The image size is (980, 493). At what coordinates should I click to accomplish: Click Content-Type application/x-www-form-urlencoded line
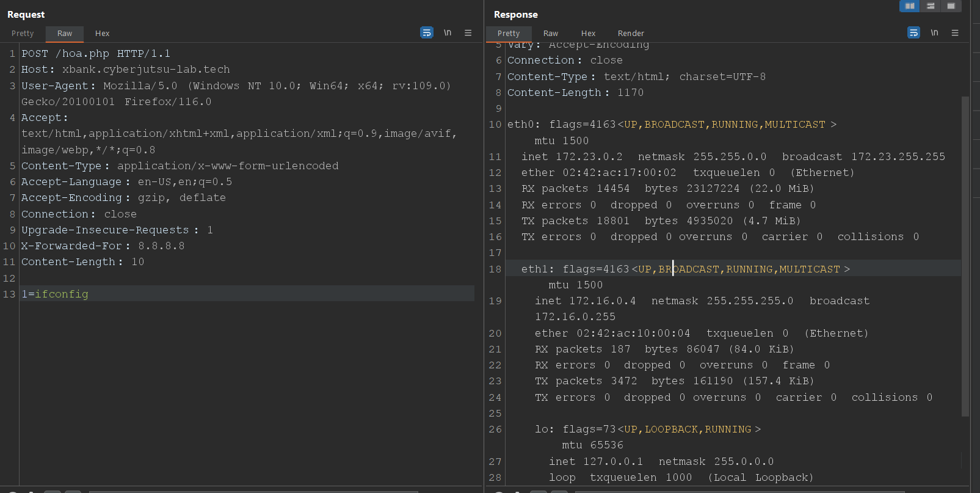click(x=180, y=166)
